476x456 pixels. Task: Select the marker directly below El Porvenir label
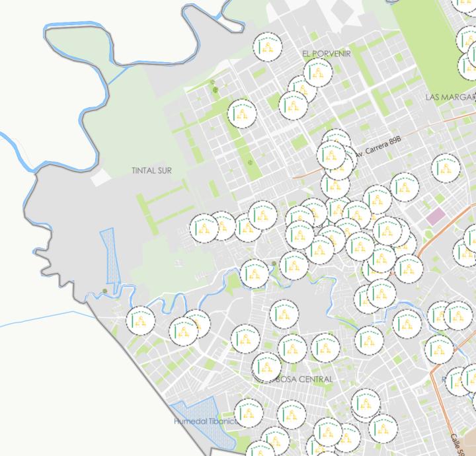coord(318,73)
